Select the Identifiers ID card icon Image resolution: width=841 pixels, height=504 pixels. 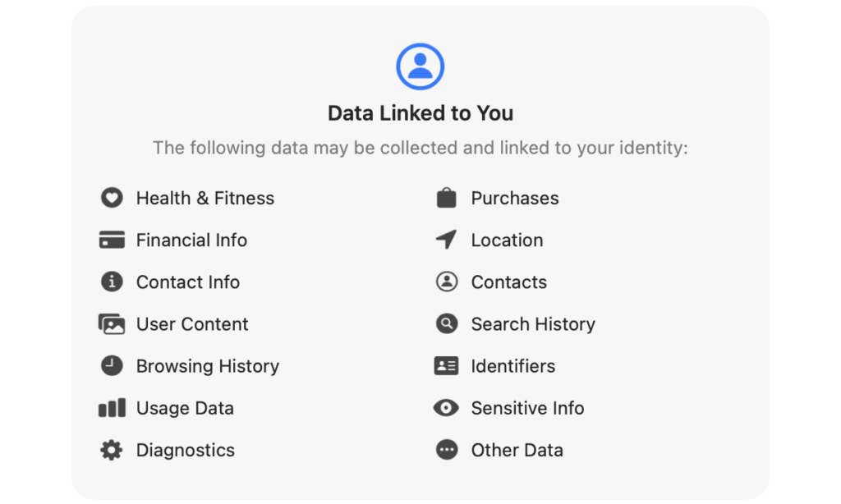pyautogui.click(x=447, y=365)
